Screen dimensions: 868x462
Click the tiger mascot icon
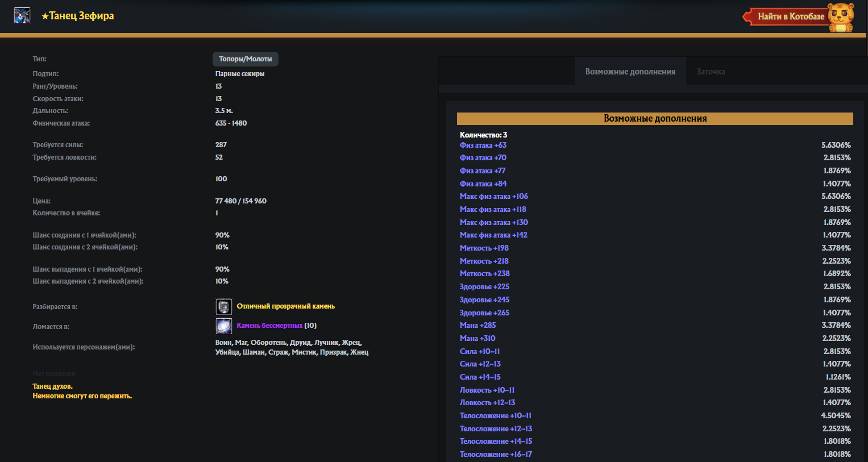tap(841, 17)
